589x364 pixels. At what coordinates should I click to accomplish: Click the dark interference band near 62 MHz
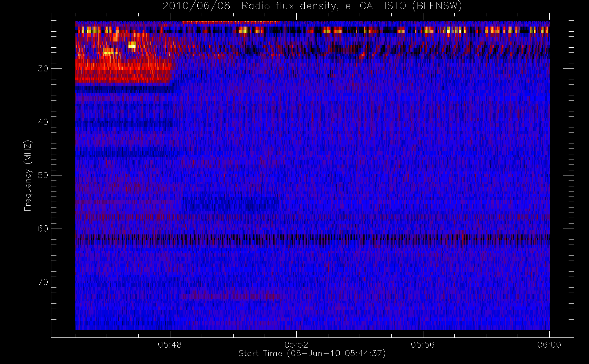[312, 239]
